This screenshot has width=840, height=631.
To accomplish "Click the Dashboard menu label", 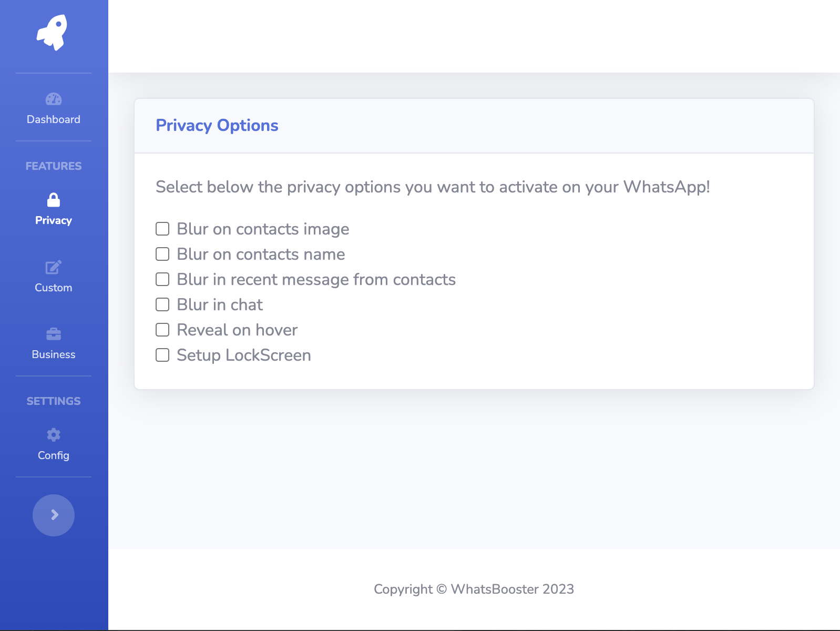I will pyautogui.click(x=54, y=119).
